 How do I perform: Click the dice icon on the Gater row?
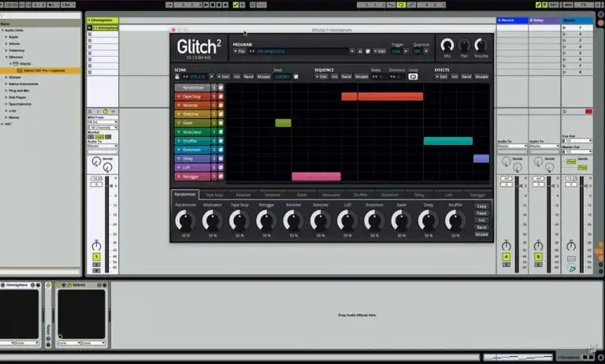pos(221,123)
